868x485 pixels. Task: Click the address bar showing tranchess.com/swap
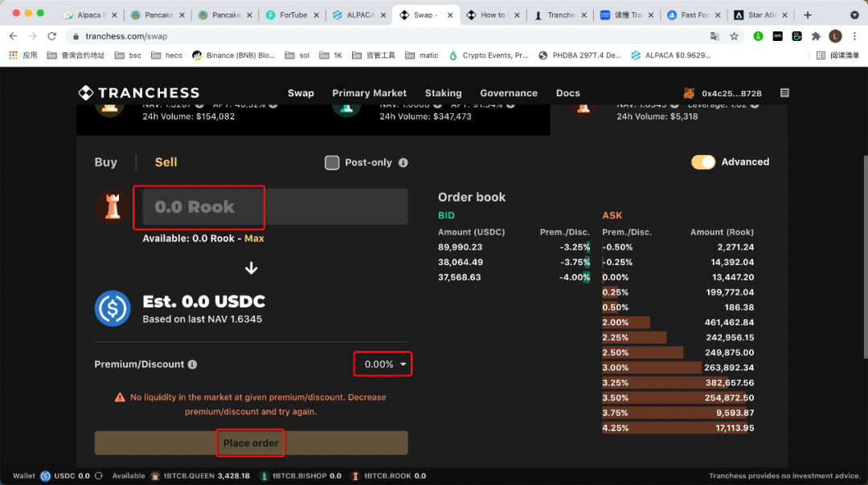[387, 36]
